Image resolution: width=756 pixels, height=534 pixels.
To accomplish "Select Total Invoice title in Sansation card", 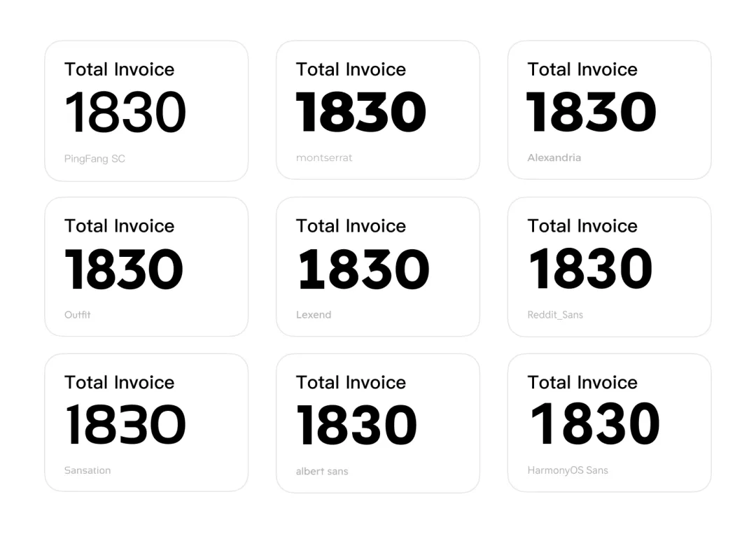I will (x=119, y=382).
